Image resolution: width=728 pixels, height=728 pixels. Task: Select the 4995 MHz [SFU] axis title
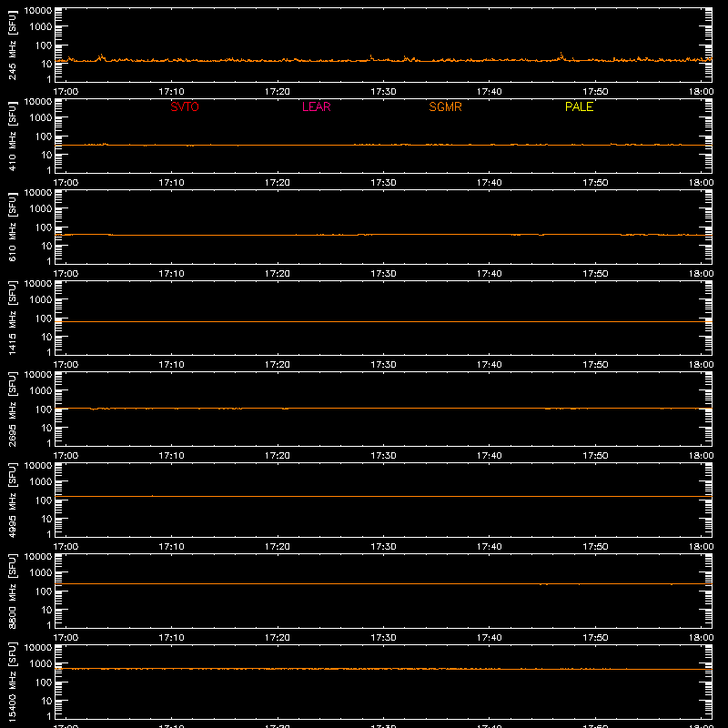coord(12,500)
